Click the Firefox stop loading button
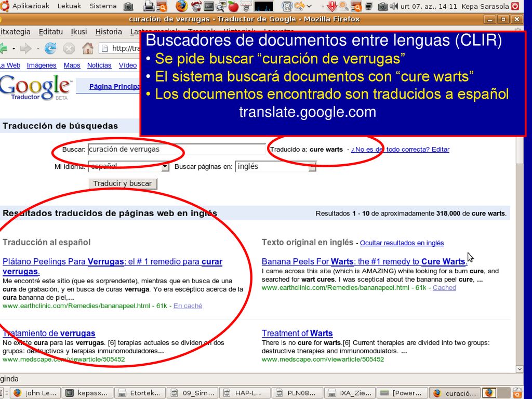Viewport: 532px width, 399px height. click(69, 48)
